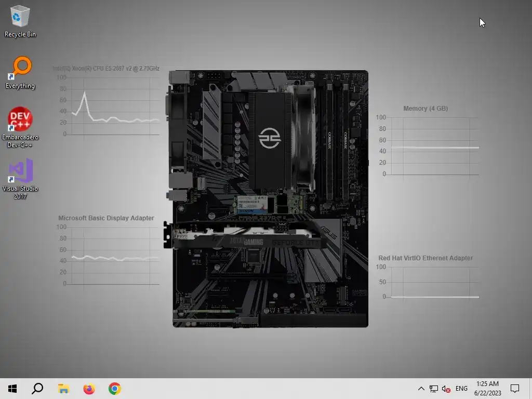532x399 pixels.
Task: Click the muted volume tray icon
Action: (x=446, y=389)
